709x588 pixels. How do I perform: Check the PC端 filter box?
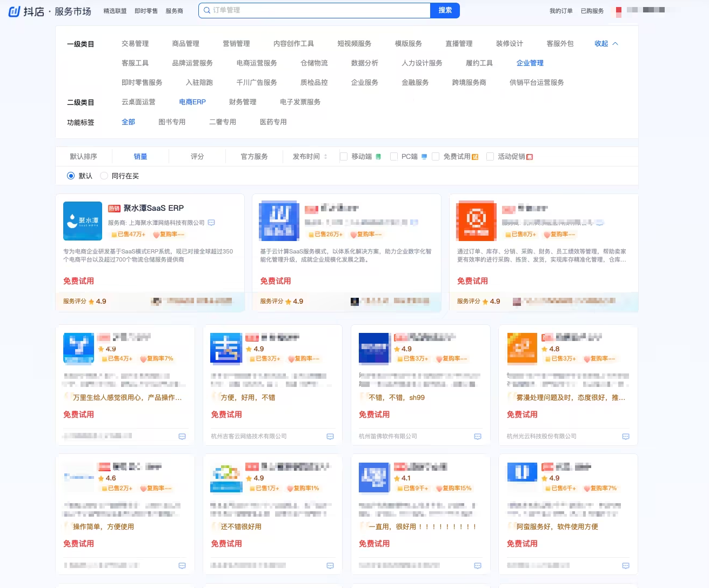click(x=394, y=157)
